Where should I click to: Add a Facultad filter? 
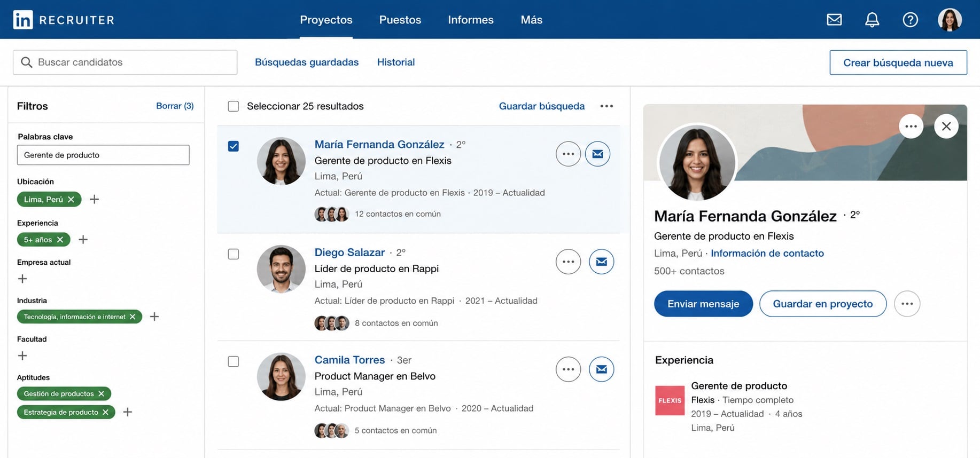click(x=22, y=356)
